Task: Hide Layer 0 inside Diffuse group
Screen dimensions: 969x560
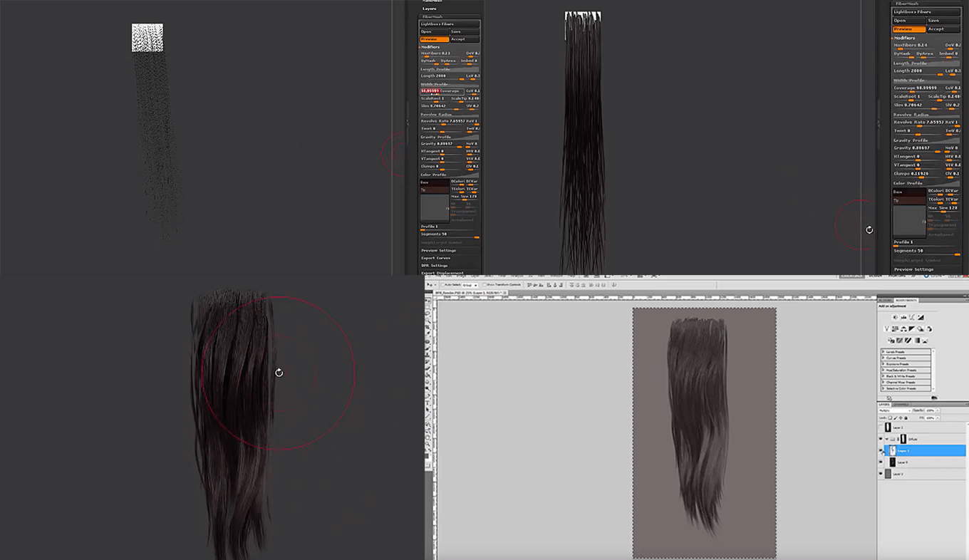Action: (881, 462)
